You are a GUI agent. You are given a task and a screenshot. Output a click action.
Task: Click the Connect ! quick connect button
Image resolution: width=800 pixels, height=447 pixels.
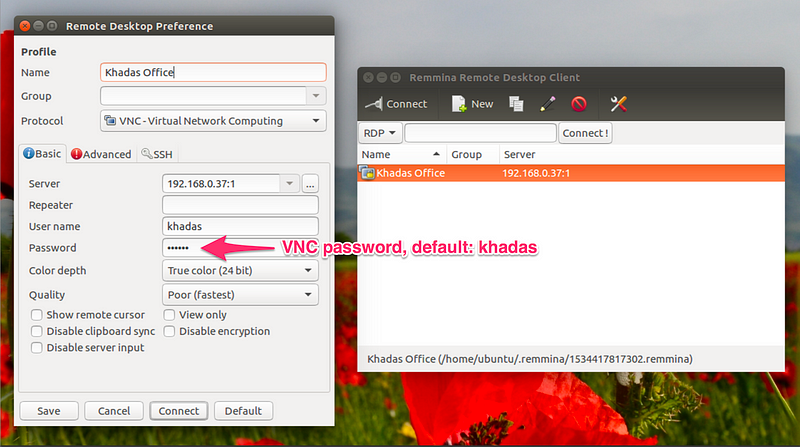click(585, 133)
